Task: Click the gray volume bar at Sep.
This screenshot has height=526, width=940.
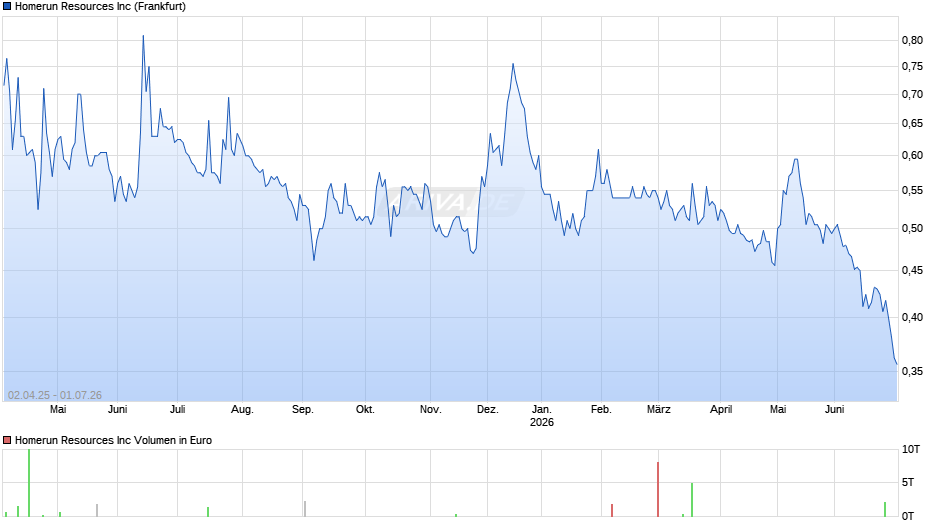Action: [x=305, y=509]
